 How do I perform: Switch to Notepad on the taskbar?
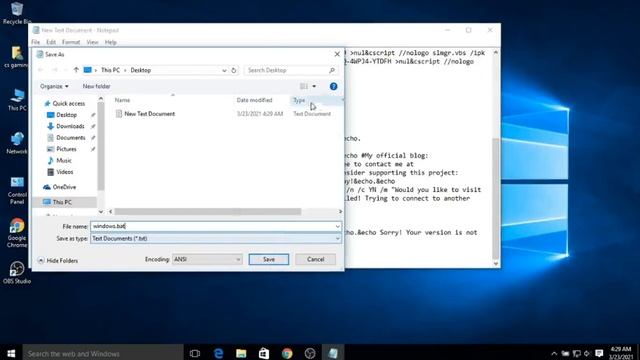point(333,353)
